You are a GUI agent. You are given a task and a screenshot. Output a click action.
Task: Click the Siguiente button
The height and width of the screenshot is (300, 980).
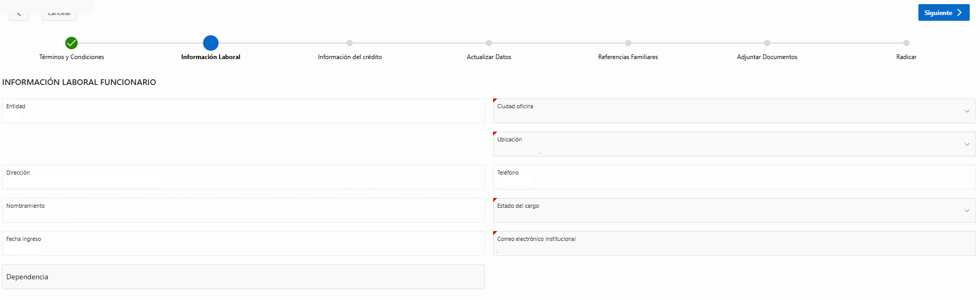click(x=943, y=12)
